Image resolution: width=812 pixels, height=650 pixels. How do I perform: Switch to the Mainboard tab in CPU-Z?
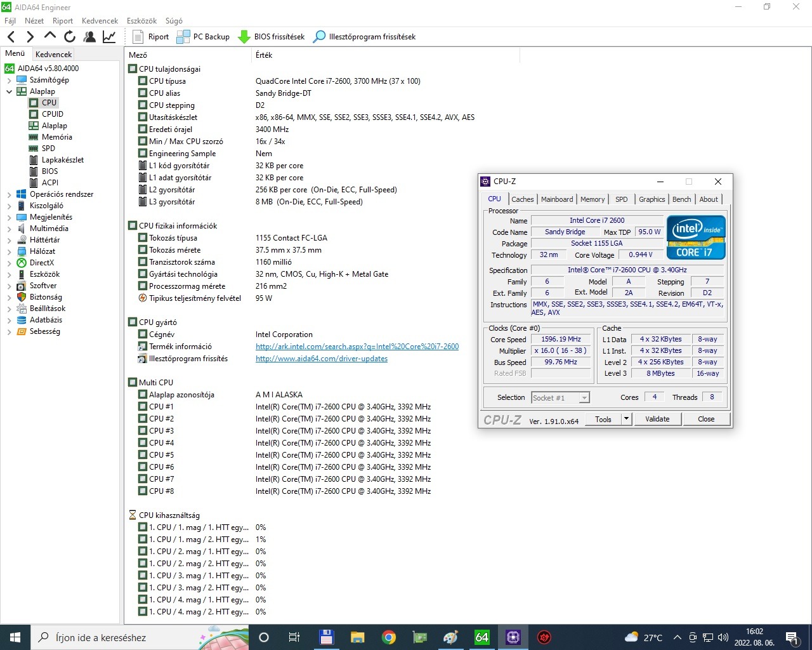coord(556,199)
